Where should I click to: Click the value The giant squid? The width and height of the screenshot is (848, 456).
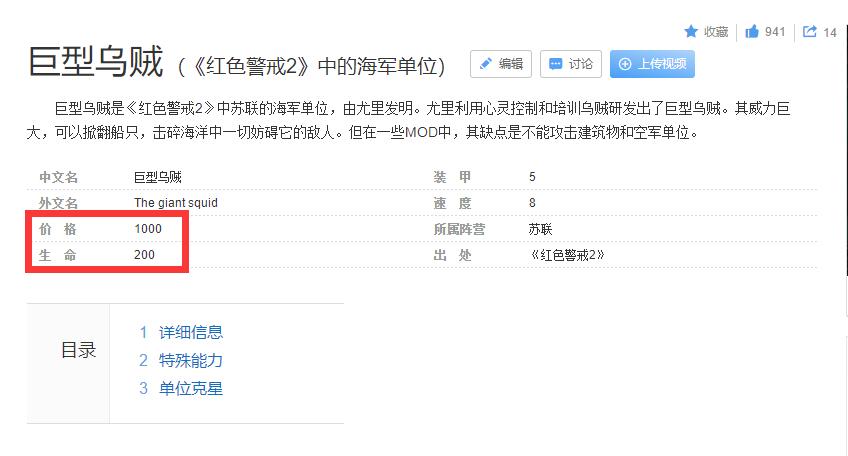point(176,203)
